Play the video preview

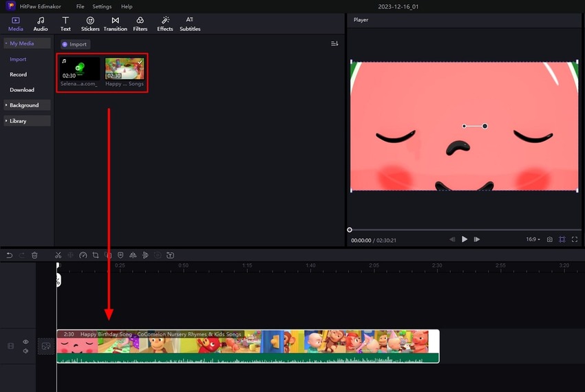coord(465,239)
